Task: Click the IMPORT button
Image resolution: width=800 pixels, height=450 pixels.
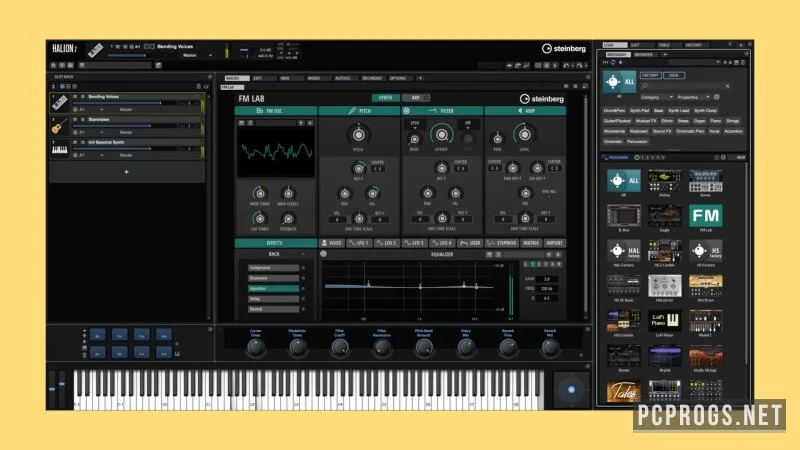Action: pos(554,243)
